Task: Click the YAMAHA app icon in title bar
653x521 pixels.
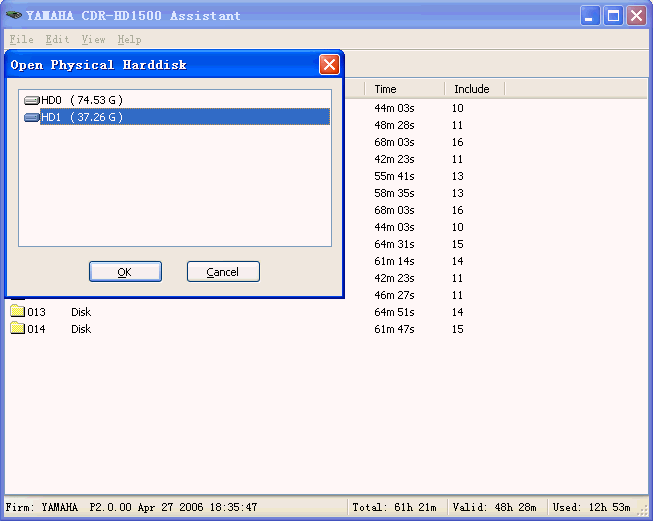Action: 14,15
